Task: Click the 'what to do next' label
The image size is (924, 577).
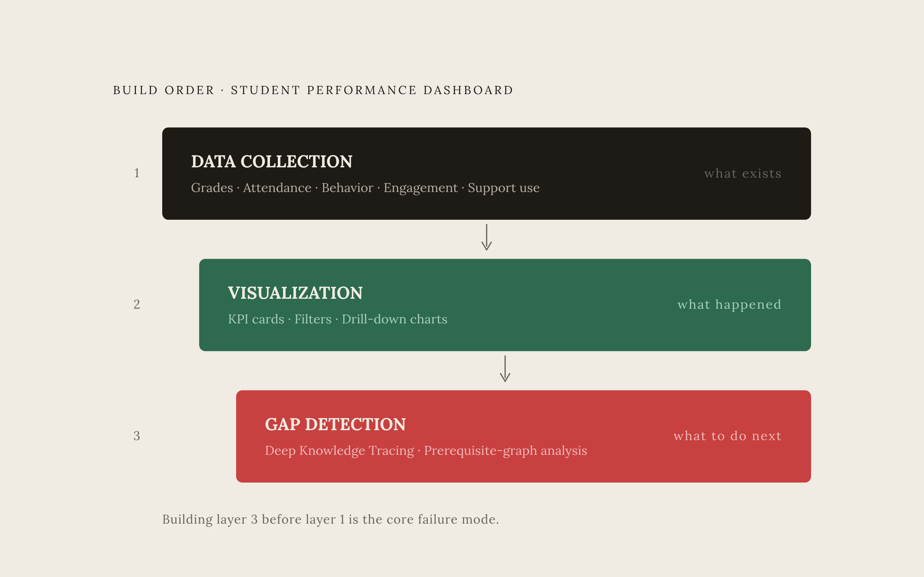Action: click(727, 436)
